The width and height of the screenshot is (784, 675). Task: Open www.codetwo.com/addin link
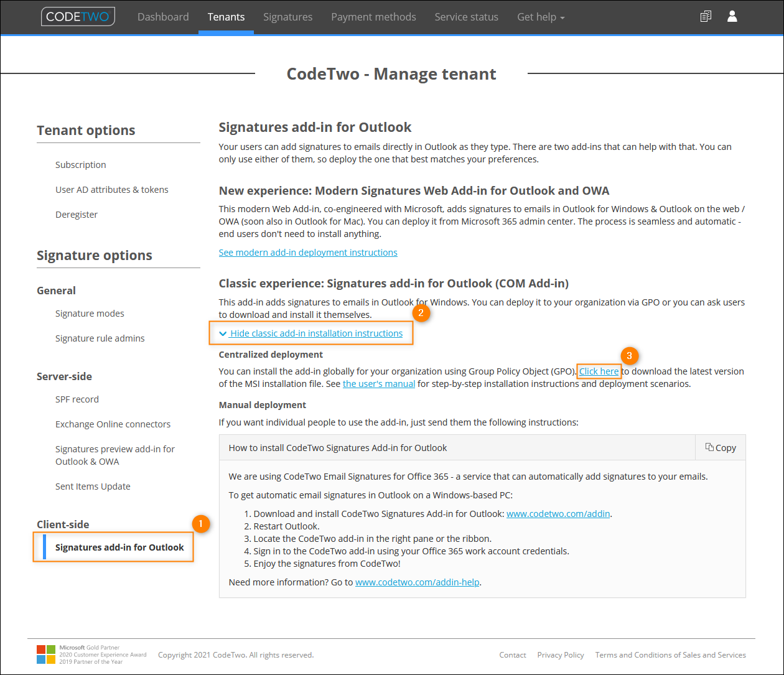[558, 514]
